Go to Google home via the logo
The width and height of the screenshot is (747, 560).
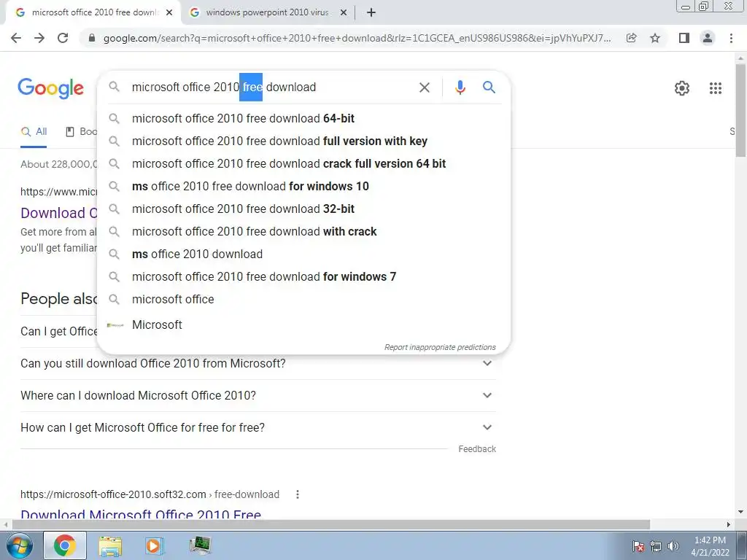tap(50, 88)
